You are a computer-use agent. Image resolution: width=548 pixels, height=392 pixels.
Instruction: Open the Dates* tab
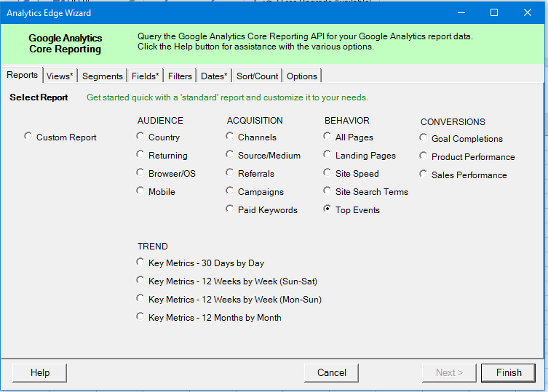tap(214, 76)
